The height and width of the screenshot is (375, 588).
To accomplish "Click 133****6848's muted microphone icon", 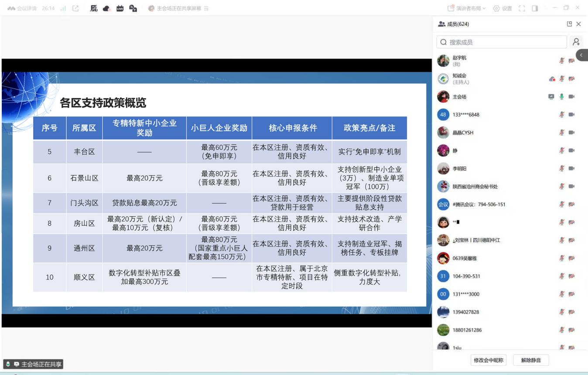I will pyautogui.click(x=562, y=115).
